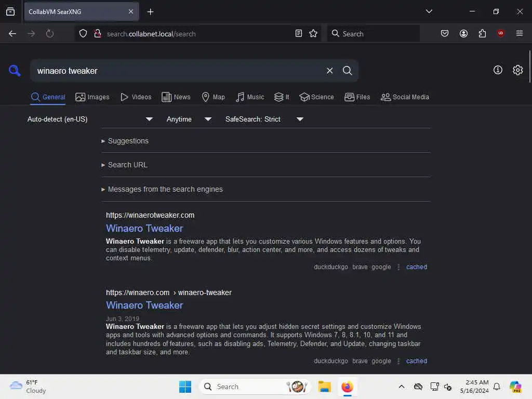Go back with the browser back arrow

point(12,34)
